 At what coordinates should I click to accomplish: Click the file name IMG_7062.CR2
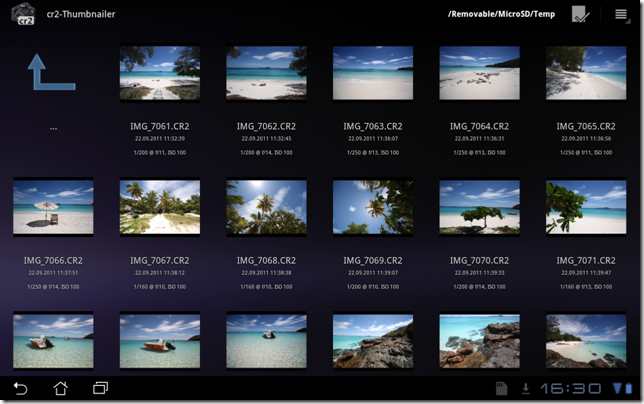(x=266, y=126)
